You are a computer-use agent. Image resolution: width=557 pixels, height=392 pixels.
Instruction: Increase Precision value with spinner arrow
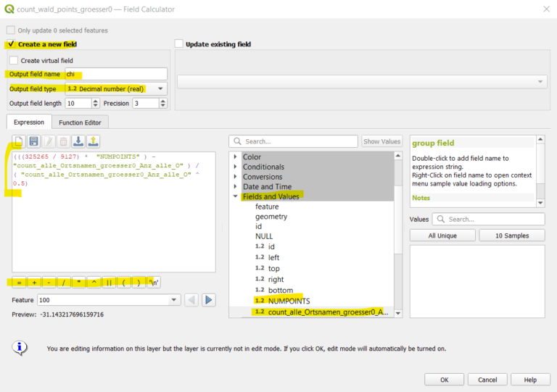pos(163,101)
